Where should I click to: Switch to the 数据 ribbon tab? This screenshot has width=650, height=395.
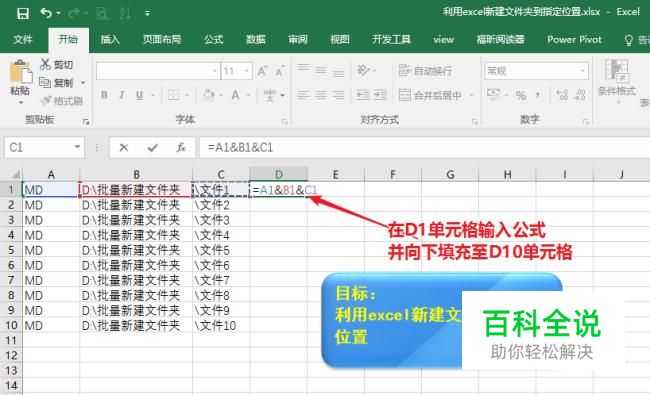[x=255, y=40]
